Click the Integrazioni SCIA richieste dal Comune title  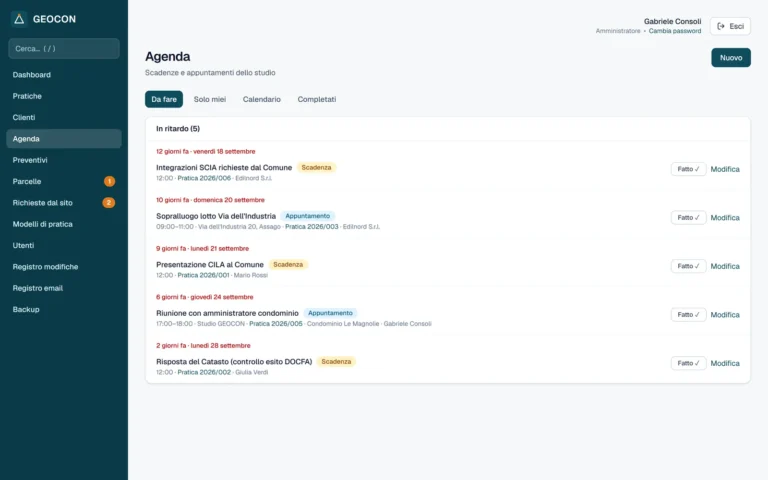coord(224,168)
